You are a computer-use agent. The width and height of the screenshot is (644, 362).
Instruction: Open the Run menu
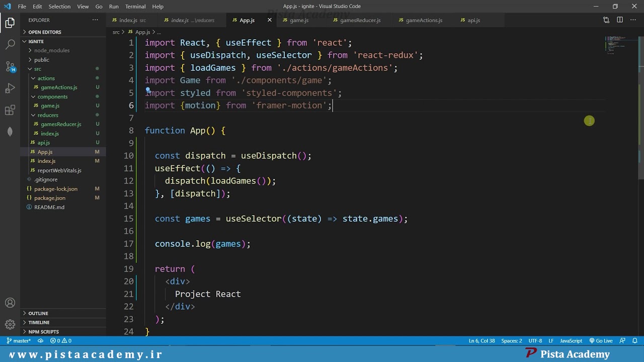click(x=114, y=7)
